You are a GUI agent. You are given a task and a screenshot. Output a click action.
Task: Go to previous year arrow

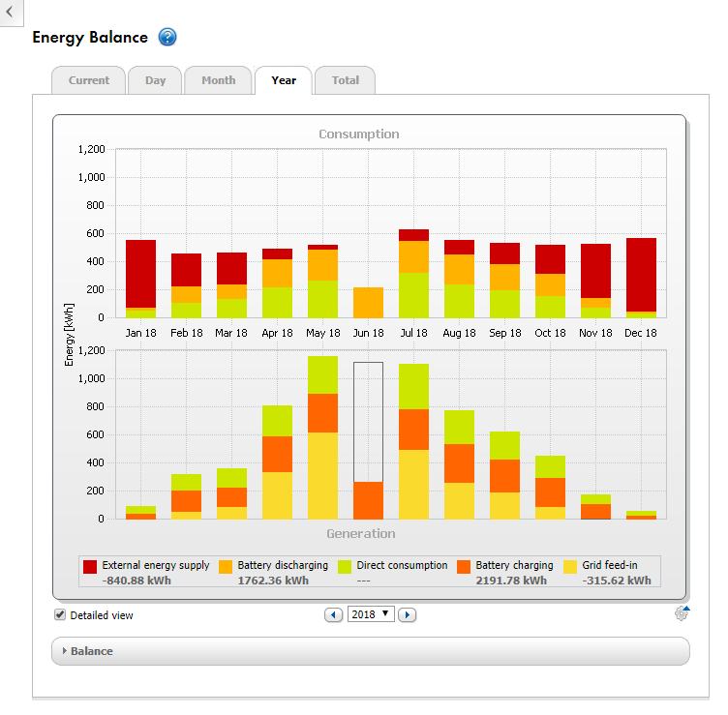click(x=334, y=614)
